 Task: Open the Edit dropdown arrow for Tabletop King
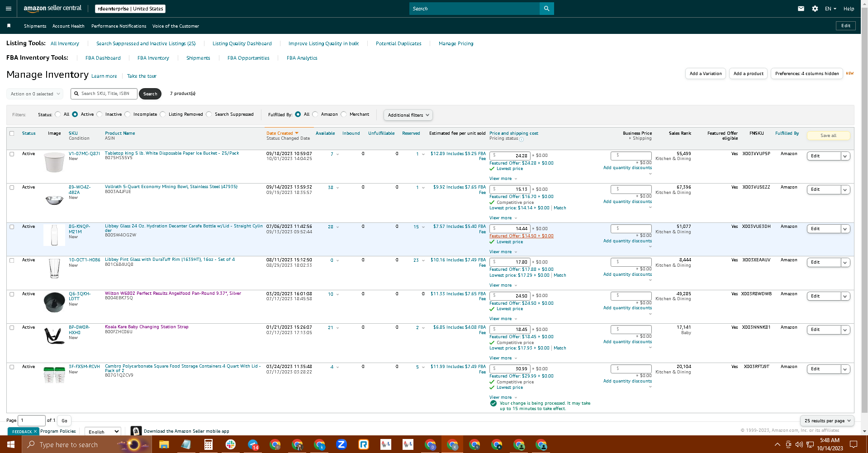click(845, 156)
